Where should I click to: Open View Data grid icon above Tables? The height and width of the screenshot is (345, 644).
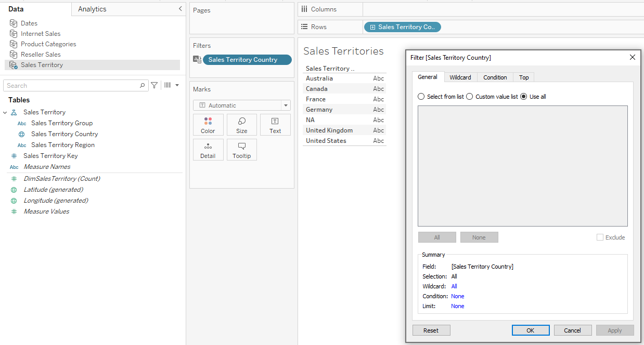168,85
